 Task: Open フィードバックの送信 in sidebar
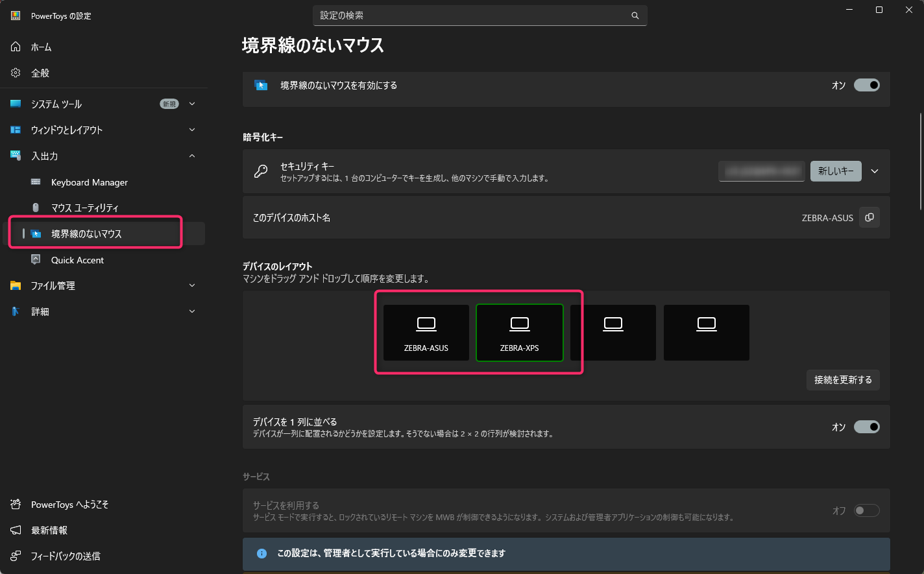coord(65,556)
